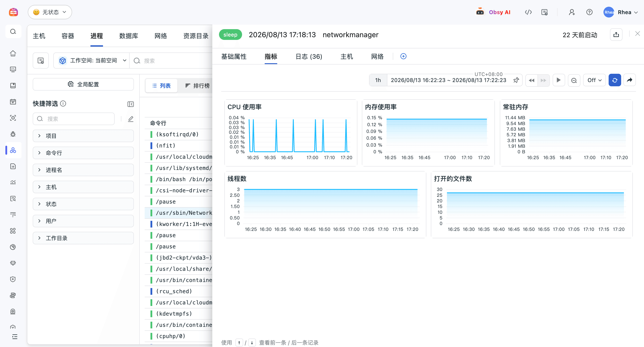Switch to the 排行榜 ranking view
The width and height of the screenshot is (644, 347).
(197, 86)
